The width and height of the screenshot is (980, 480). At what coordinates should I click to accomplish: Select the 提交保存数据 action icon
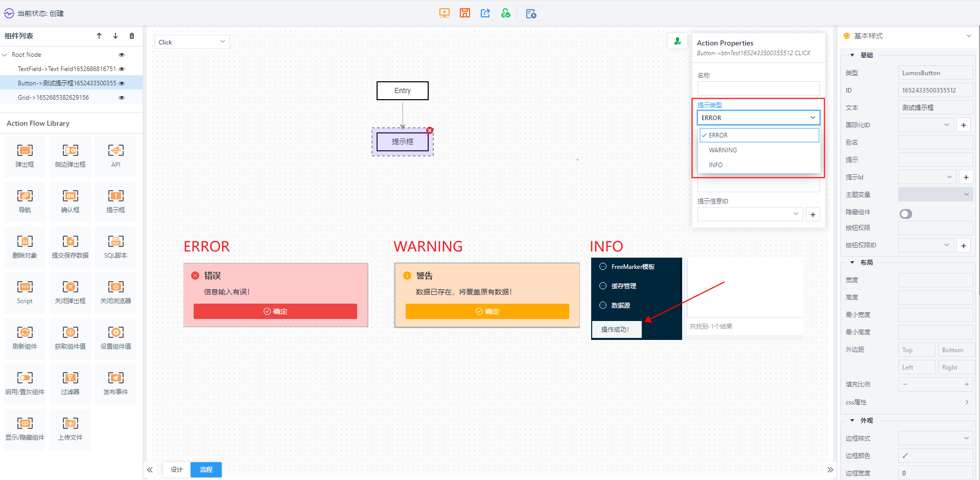click(x=71, y=241)
